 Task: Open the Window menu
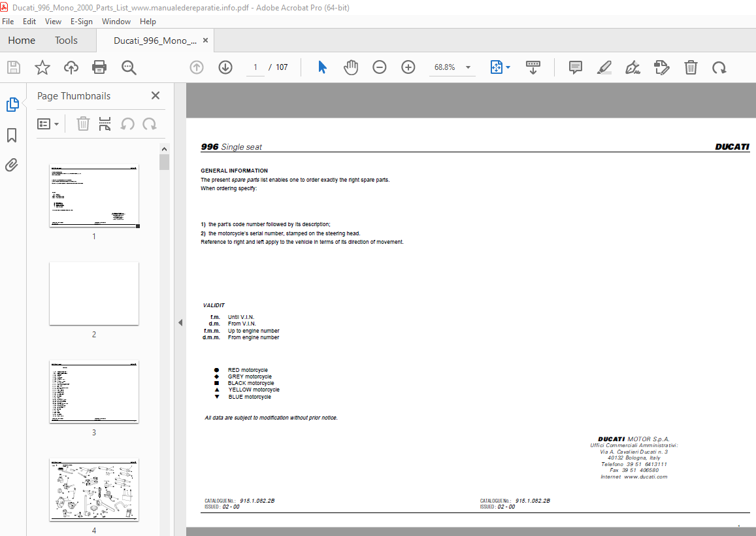(116, 21)
